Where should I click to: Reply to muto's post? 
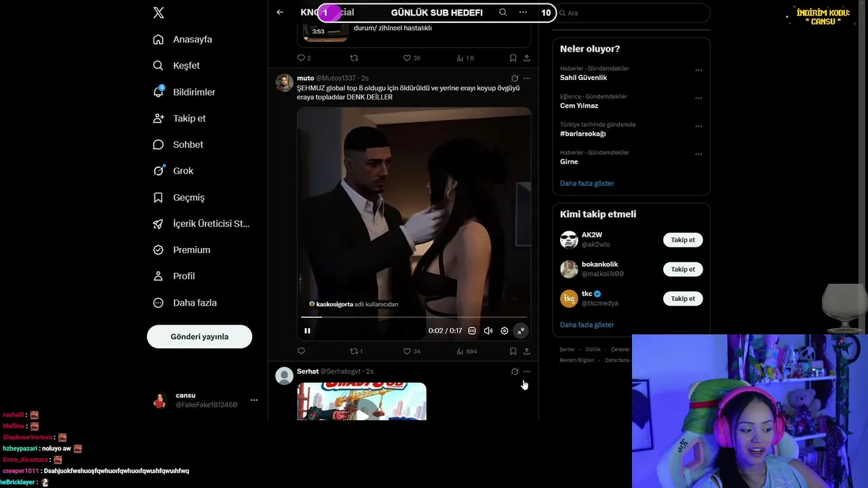click(x=301, y=351)
